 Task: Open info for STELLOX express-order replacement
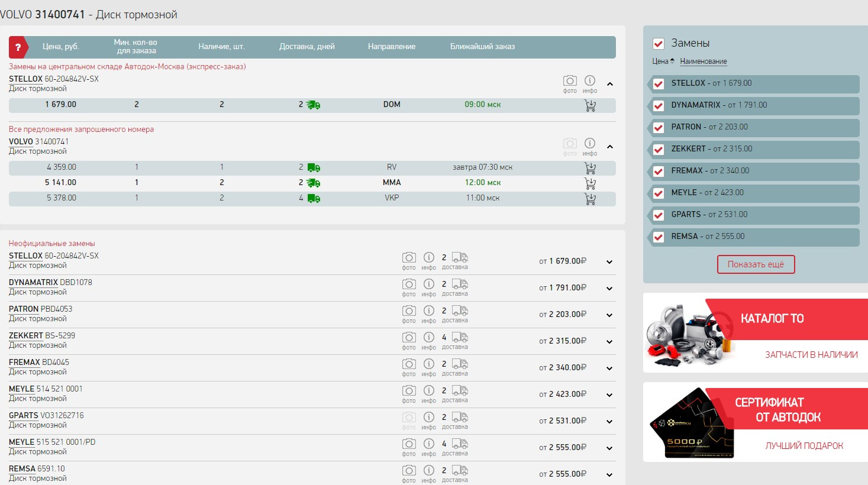pos(590,80)
